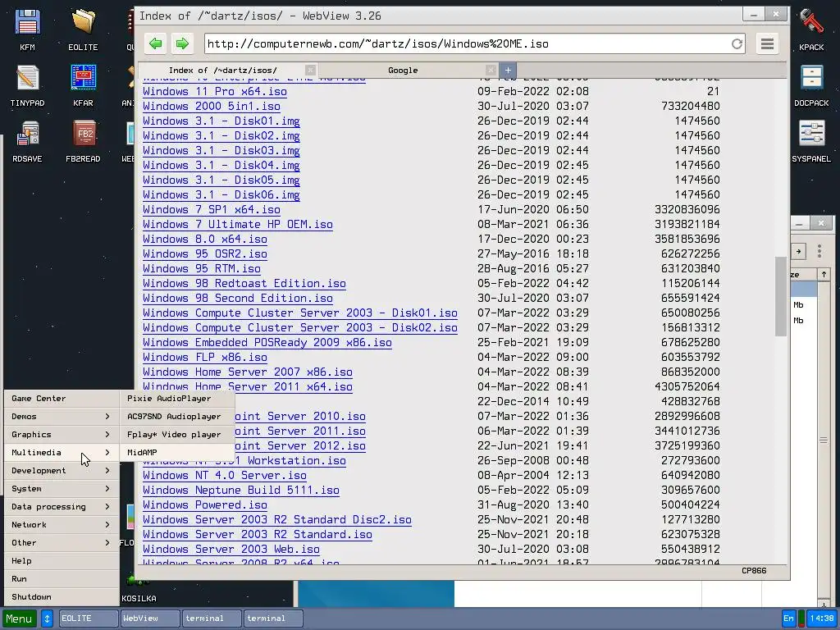Click the up-arrow sort button in the background window
Image resolution: width=840 pixels, height=630 pixels.
[824, 274]
